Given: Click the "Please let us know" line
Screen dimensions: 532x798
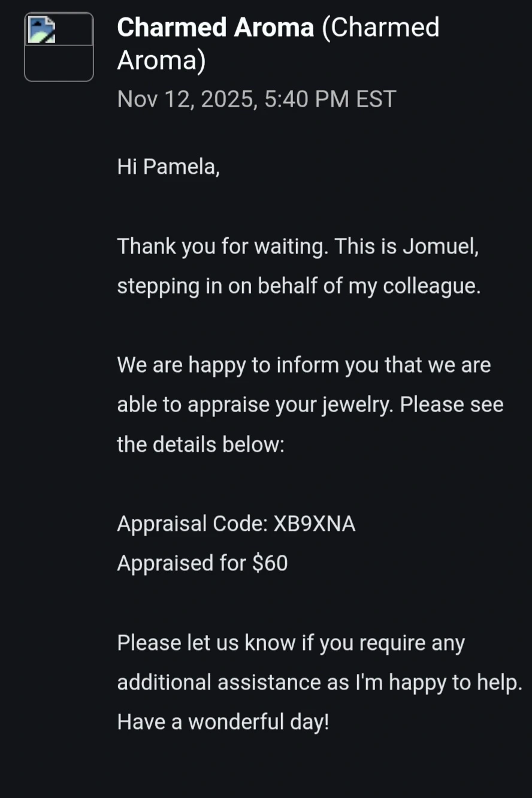Looking at the screenshot, I should tap(291, 643).
